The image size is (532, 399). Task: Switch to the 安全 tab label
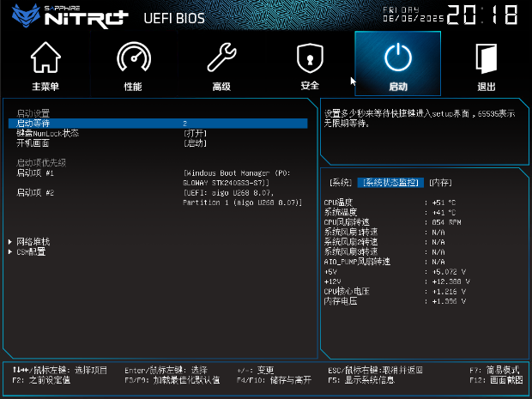pos(310,86)
